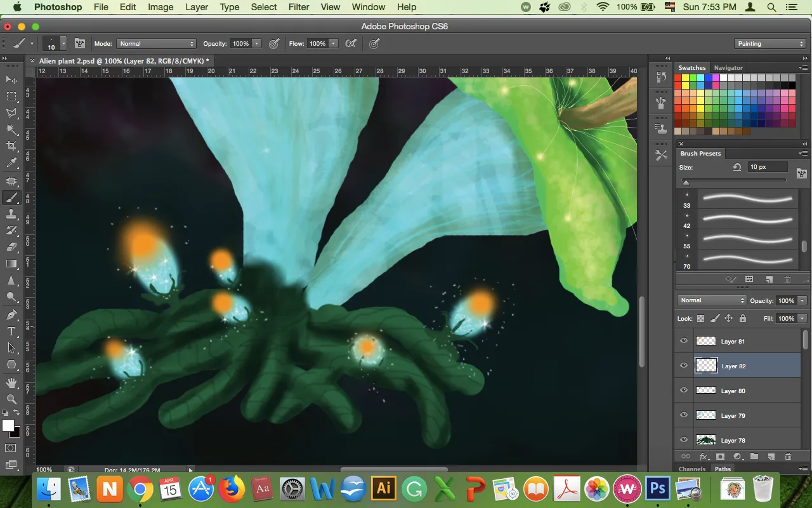Select the Pen tool
The image size is (812, 508).
pos(11,315)
